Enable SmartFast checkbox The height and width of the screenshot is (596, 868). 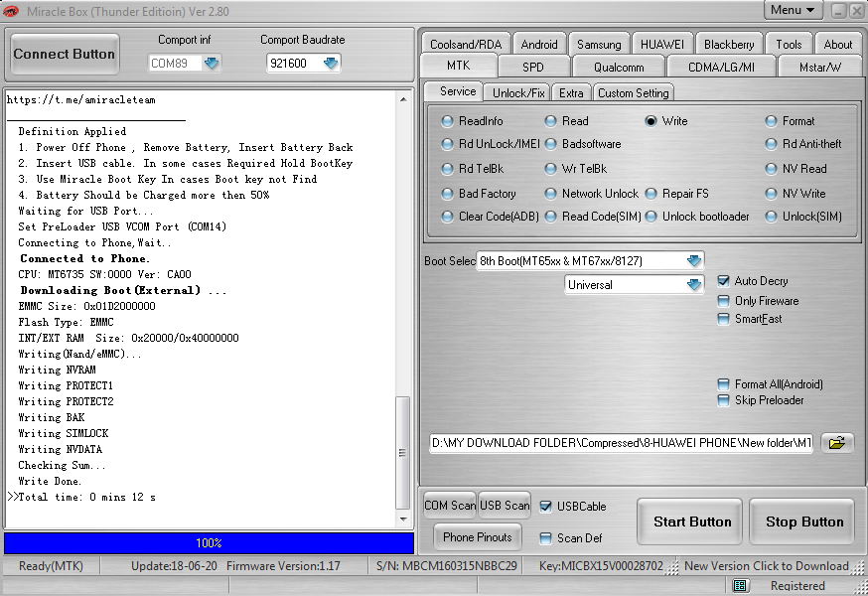[x=723, y=319]
